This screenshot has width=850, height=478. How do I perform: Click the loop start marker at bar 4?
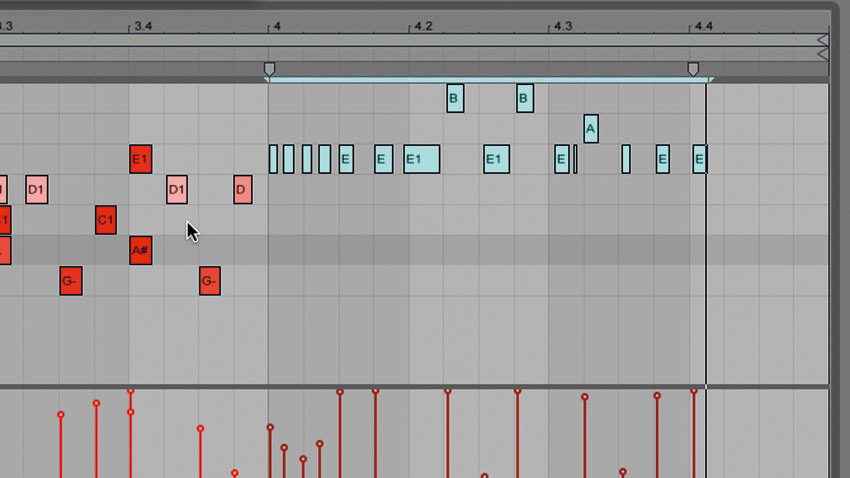[x=269, y=69]
